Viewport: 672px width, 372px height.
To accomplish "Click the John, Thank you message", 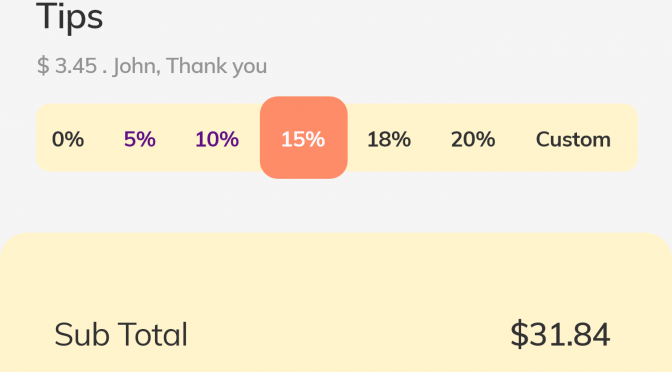I will coord(190,66).
